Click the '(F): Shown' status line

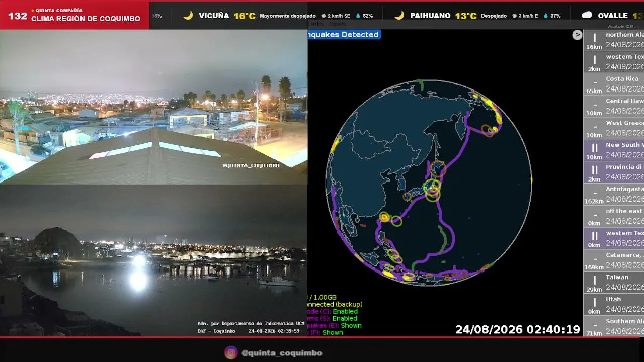[326, 332]
